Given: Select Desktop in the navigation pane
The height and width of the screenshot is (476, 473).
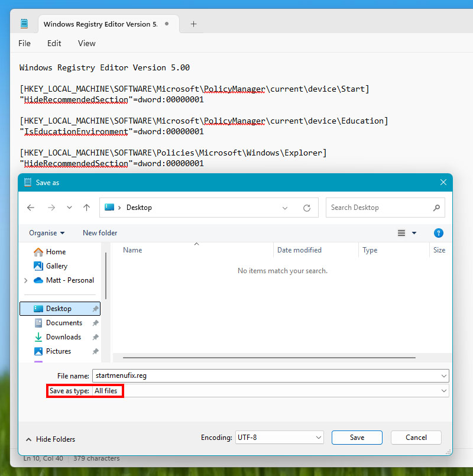Looking at the screenshot, I should click(60, 309).
